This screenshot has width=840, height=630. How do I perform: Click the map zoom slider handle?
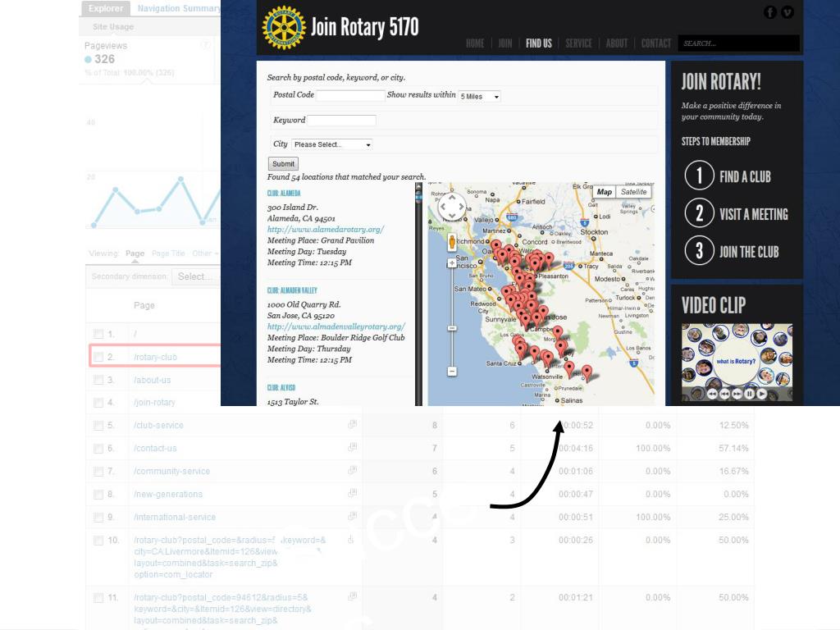point(452,328)
